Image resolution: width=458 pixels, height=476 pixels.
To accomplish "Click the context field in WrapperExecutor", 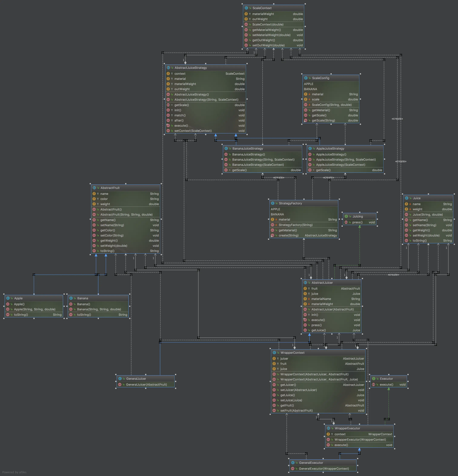I will click(340, 434).
